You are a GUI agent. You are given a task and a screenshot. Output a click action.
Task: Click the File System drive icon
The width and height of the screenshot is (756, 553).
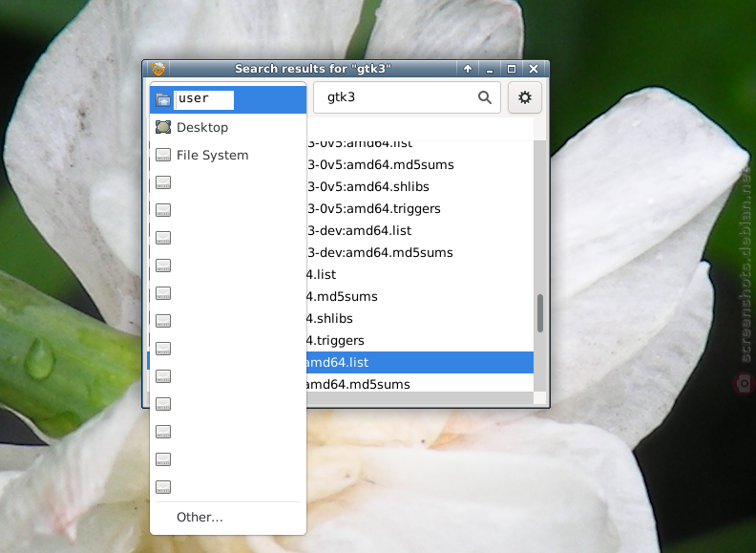pos(163,155)
